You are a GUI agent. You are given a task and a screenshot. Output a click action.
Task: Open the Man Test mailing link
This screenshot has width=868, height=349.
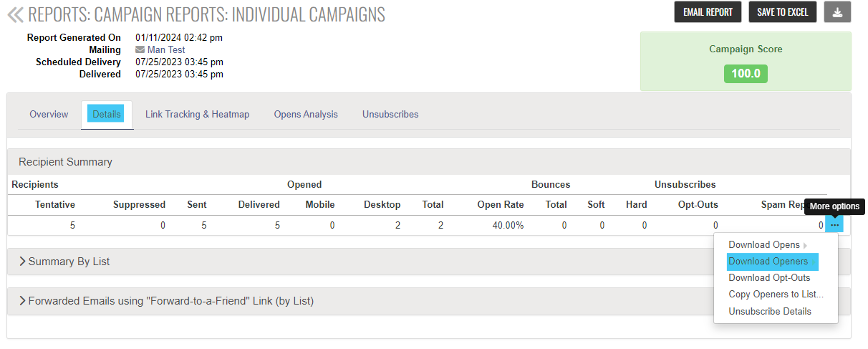[166, 50]
